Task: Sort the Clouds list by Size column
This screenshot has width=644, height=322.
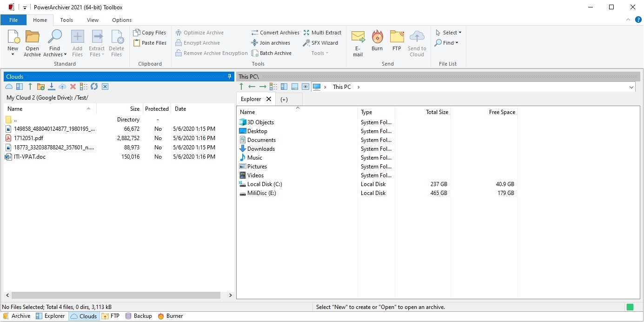Action: point(120,109)
